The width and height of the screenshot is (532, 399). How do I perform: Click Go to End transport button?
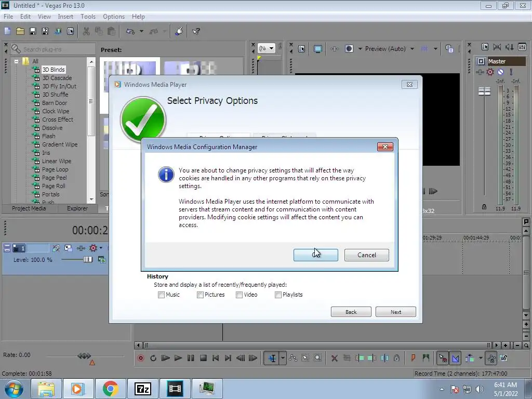point(228,358)
